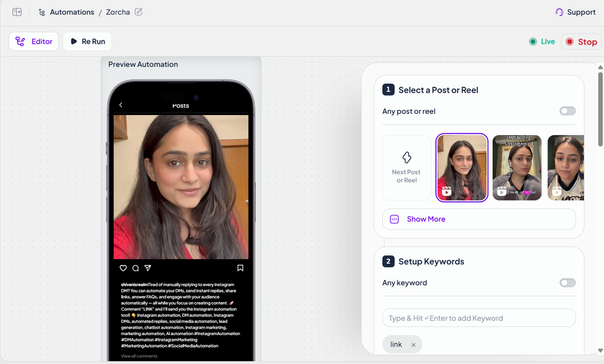The height and width of the screenshot is (364, 604).
Task: Click the Automations tree icon in breadcrumb
Action: click(42, 12)
